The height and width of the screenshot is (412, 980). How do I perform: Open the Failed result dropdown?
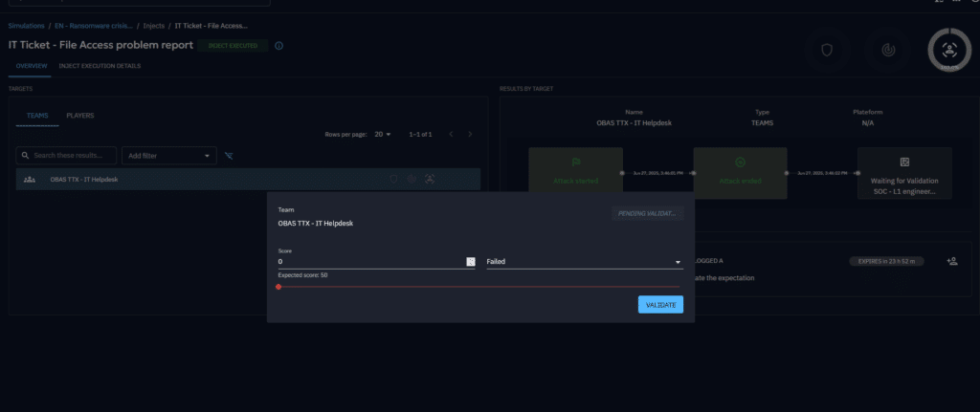pyautogui.click(x=584, y=261)
